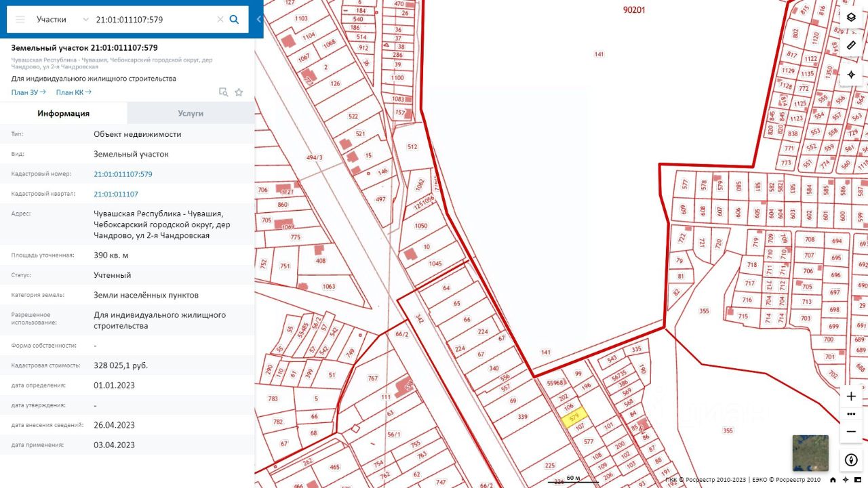Open the План ЗУ link
Image resolution: width=868 pixels, height=488 pixels.
28,92
